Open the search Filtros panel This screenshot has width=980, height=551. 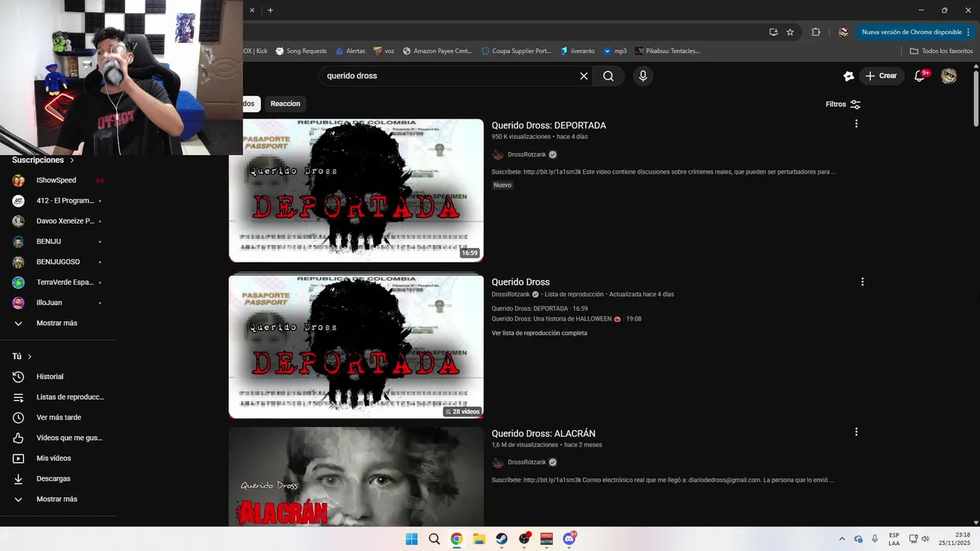(x=843, y=104)
